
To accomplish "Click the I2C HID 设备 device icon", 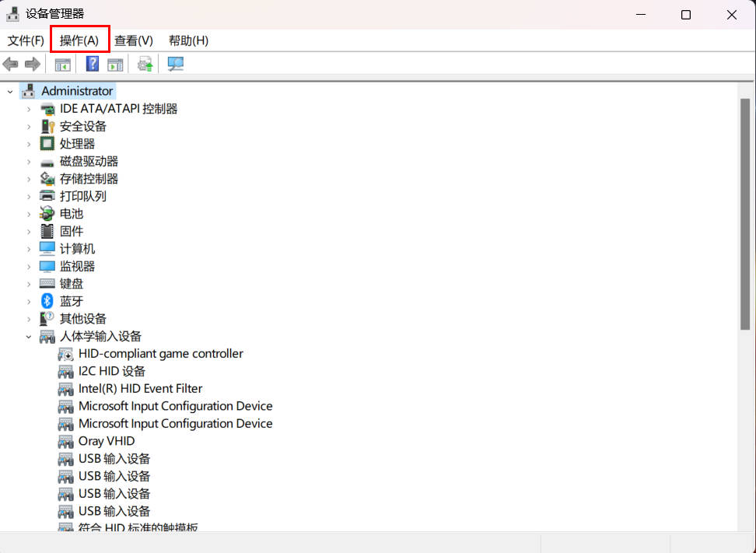I will (x=65, y=372).
